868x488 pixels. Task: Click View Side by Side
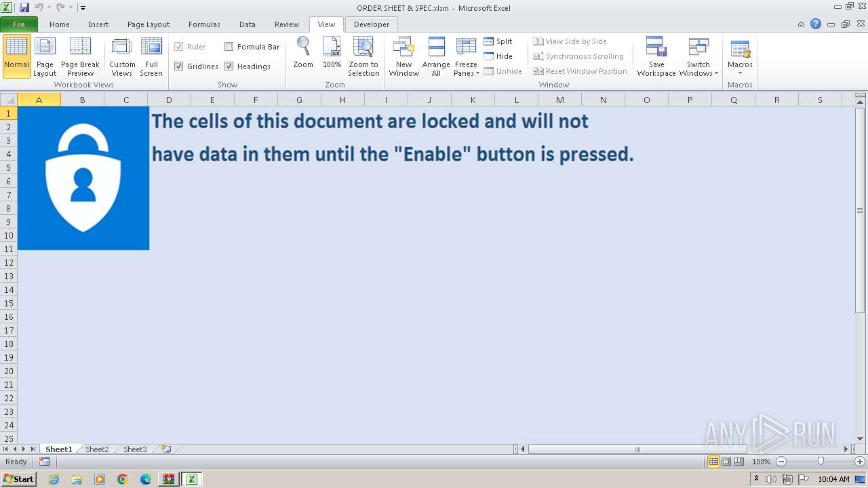pyautogui.click(x=570, y=41)
